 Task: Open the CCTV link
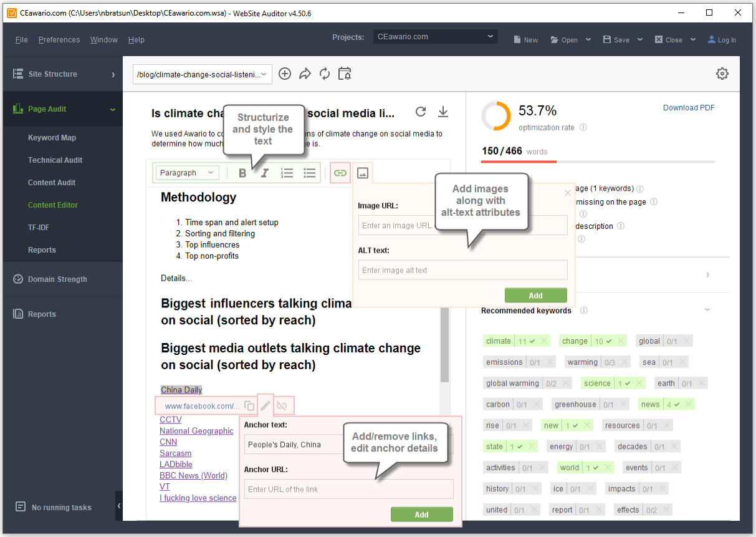[171, 420]
